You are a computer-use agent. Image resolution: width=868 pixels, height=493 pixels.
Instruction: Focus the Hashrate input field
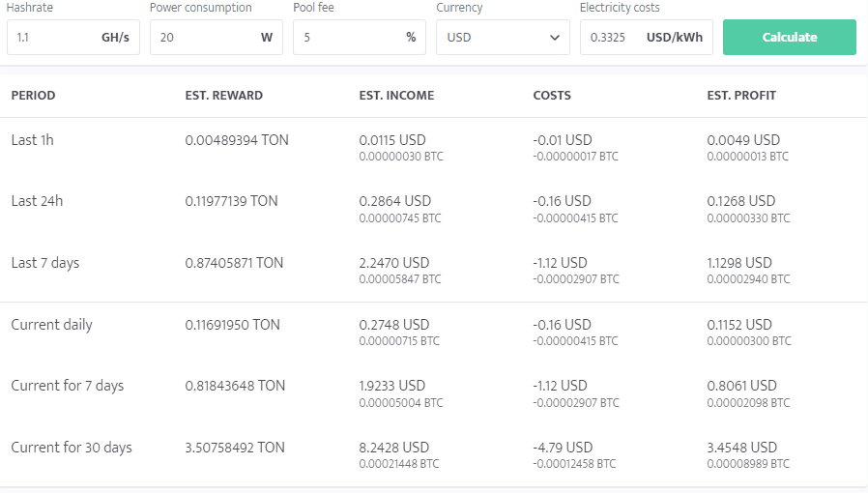(53, 38)
